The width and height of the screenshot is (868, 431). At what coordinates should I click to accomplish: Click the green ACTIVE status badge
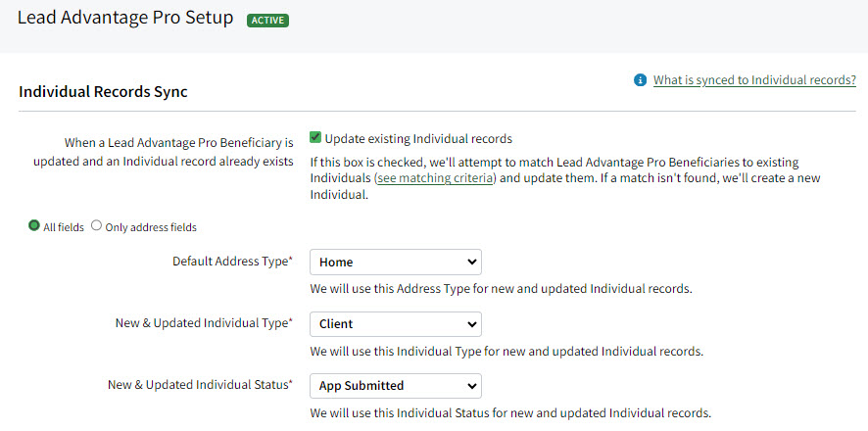point(267,21)
